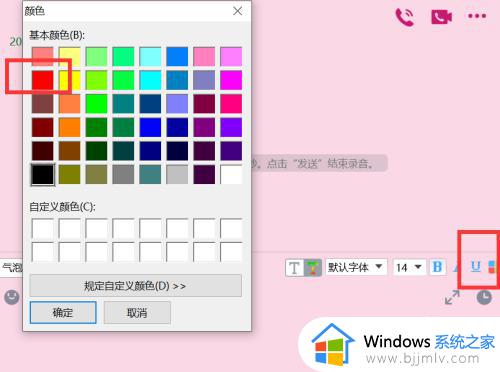Screen dimensions: 500x372
Task: Pick the medium gray color swatch
Action: pyautogui.click(x=123, y=174)
